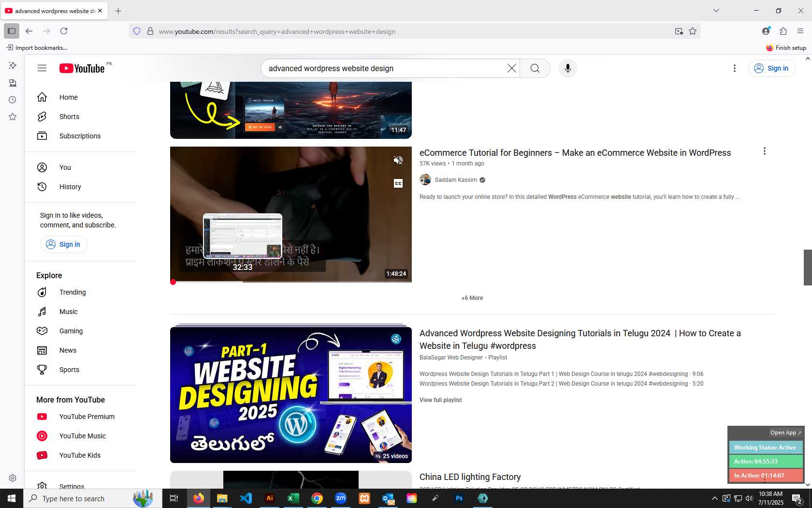Image resolution: width=812 pixels, height=508 pixels.
Task: Open Gaming under Explore
Action: coord(81,331)
